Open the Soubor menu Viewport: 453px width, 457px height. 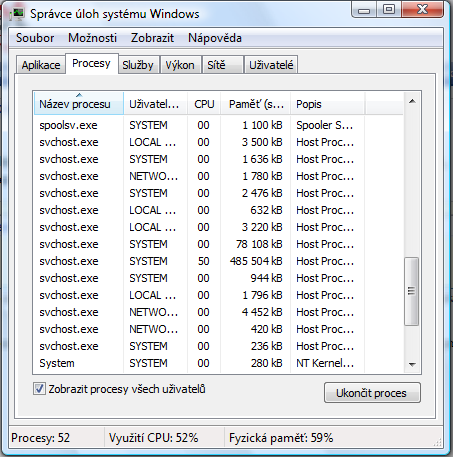coord(35,38)
